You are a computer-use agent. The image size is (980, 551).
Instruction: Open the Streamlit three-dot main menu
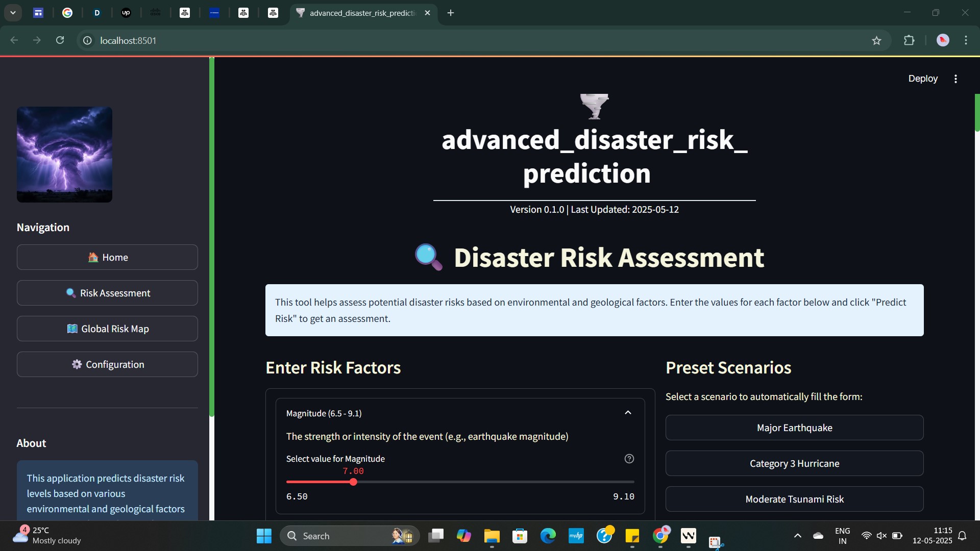pyautogui.click(x=955, y=79)
